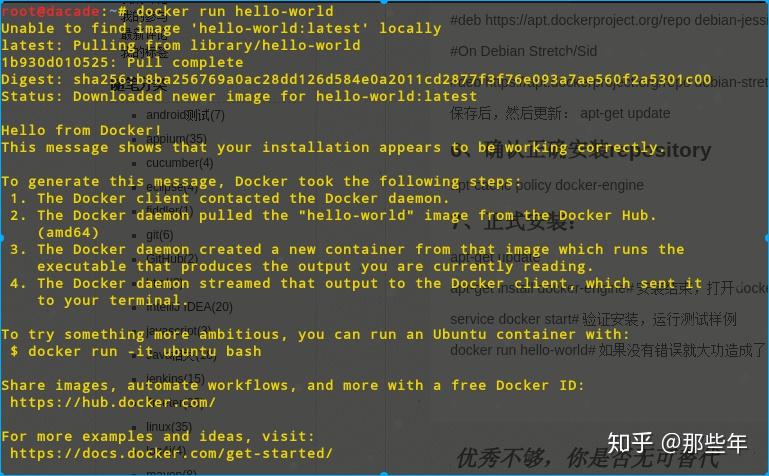The height and width of the screenshot is (476, 769).
Task: Click the 'apt-get update' text after 保存后
Action: coord(625,113)
